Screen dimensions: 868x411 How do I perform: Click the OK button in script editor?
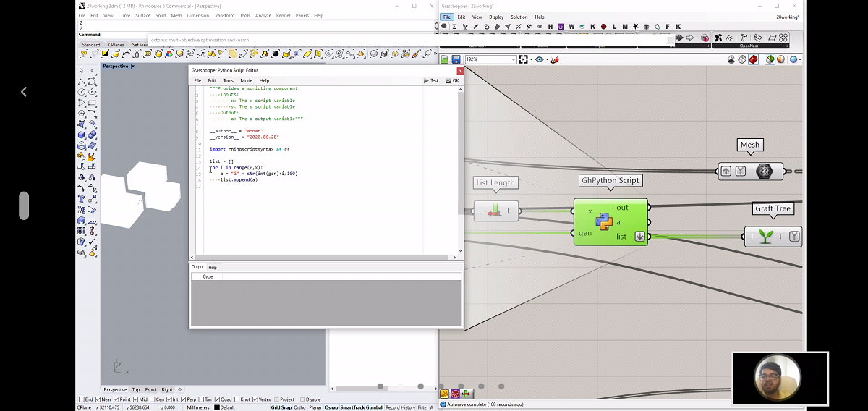[453, 81]
